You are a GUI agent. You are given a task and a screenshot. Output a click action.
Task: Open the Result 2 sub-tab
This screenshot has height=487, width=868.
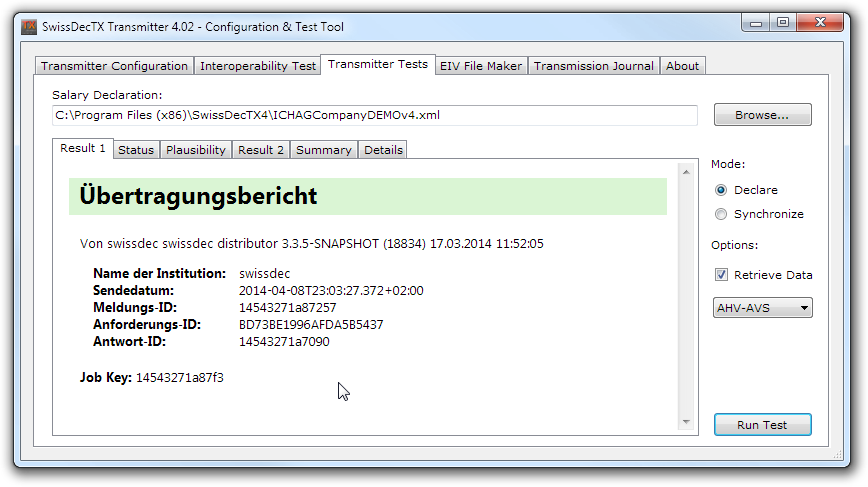(x=260, y=150)
